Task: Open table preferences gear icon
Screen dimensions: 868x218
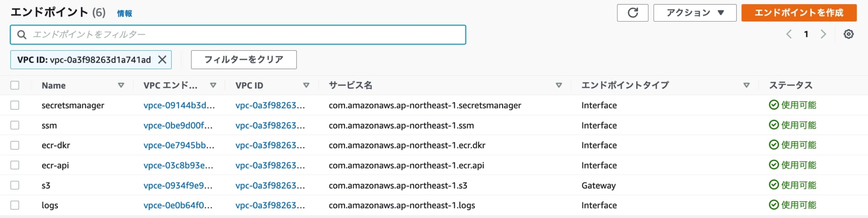Action: [x=848, y=34]
